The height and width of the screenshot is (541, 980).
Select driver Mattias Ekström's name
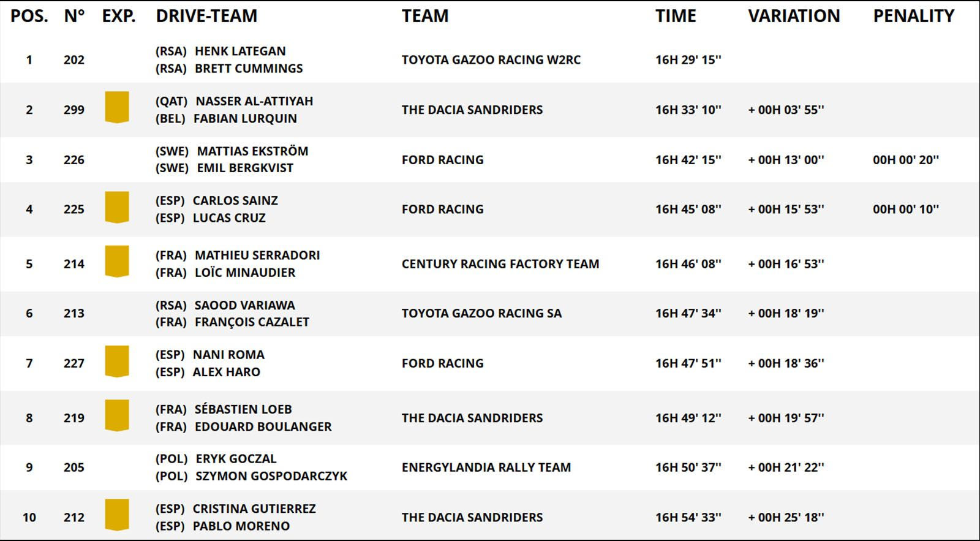click(x=252, y=151)
